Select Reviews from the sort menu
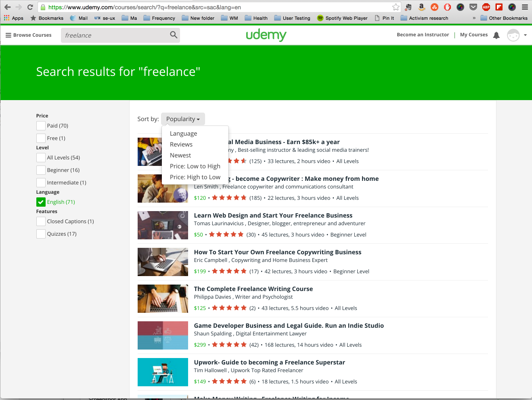 click(181, 145)
